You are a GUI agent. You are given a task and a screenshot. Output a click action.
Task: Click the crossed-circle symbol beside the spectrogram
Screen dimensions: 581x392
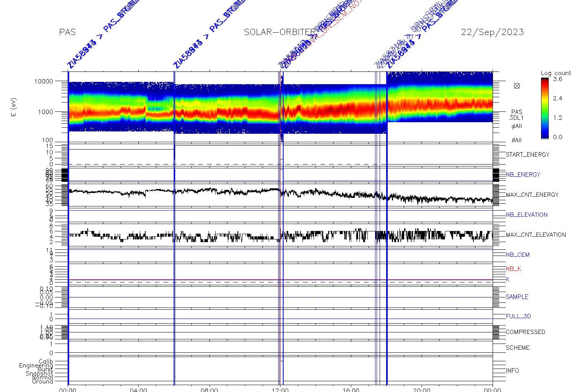(517, 86)
